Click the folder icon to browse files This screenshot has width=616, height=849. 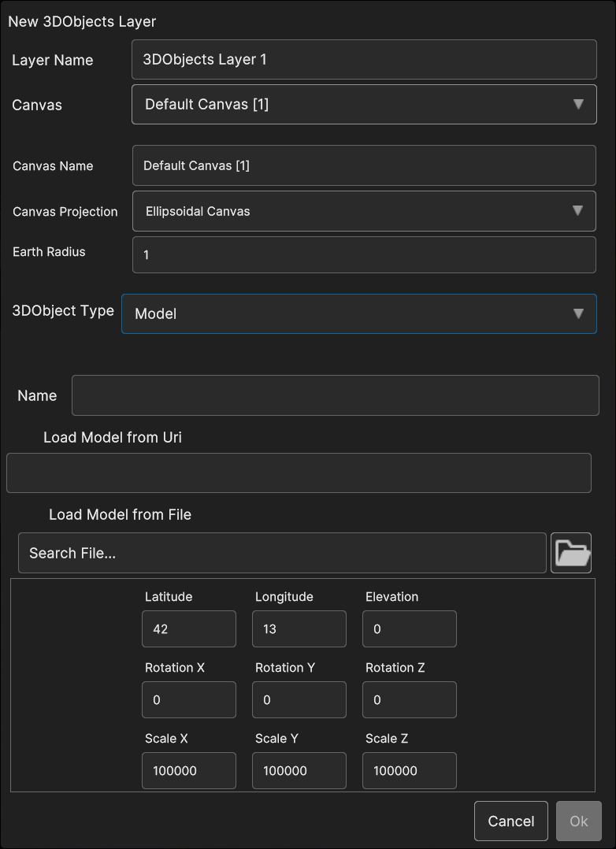570,553
